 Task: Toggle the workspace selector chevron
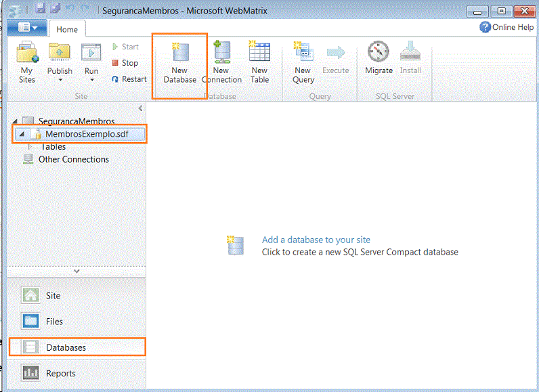point(77,271)
